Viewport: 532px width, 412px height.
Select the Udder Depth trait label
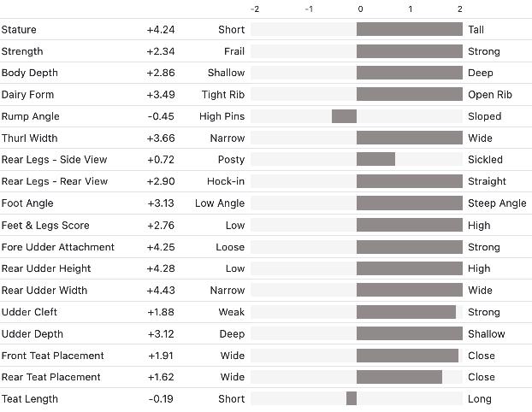[x=33, y=334]
